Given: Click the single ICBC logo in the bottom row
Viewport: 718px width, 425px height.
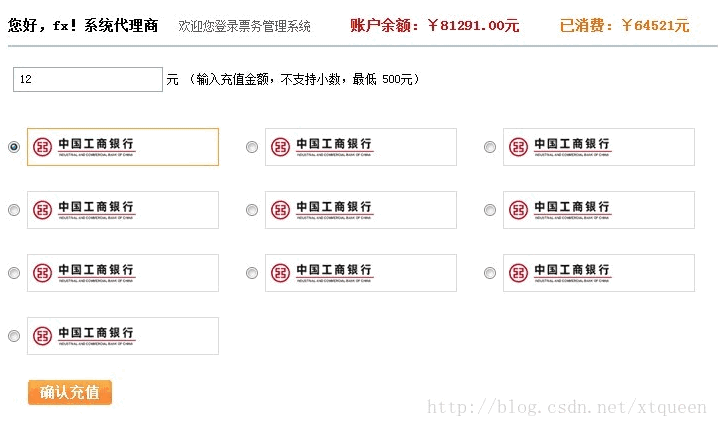Looking at the screenshot, I should 122,336.
